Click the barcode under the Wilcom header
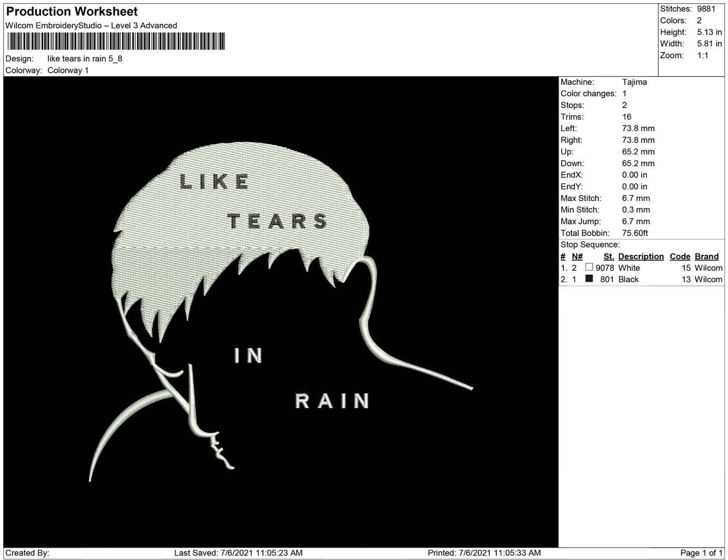Screen dimensions: 728x560 (115, 41)
